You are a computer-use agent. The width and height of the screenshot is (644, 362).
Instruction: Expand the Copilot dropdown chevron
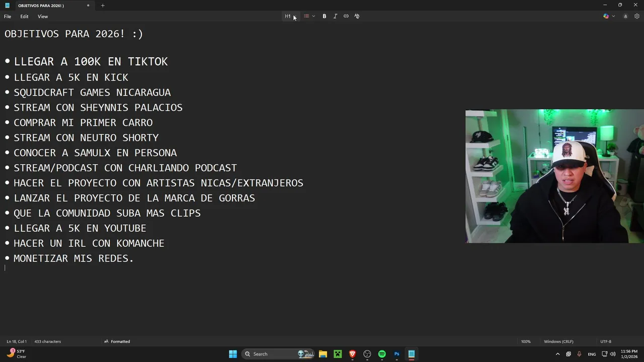coord(613,16)
